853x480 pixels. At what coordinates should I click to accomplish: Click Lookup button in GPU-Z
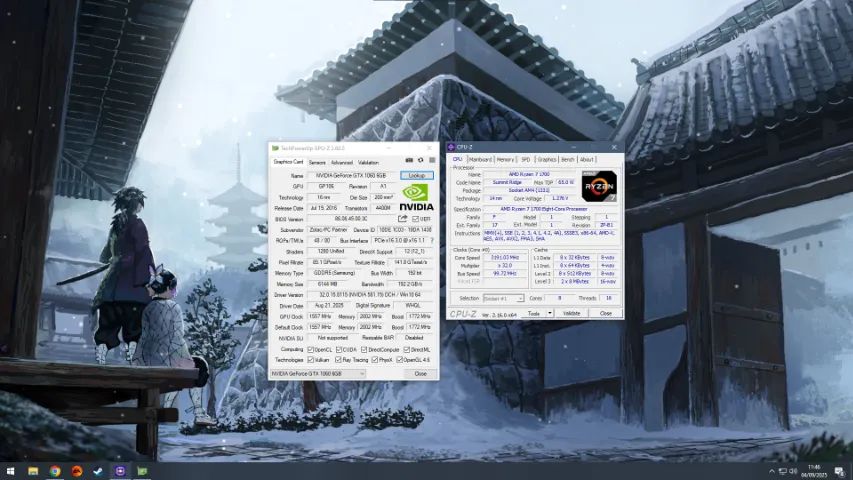(x=417, y=175)
